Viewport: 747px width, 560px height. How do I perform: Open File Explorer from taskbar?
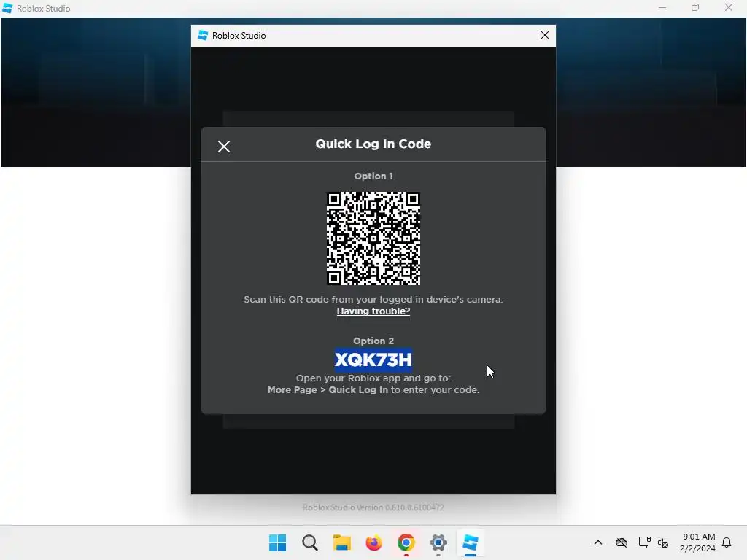tap(341, 542)
